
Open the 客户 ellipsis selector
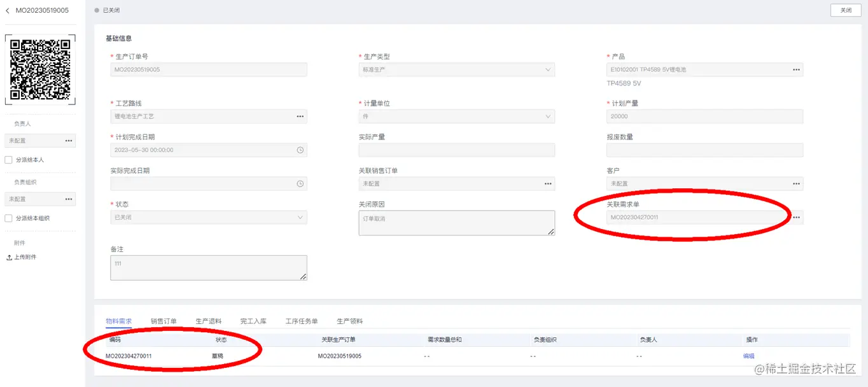click(x=796, y=184)
